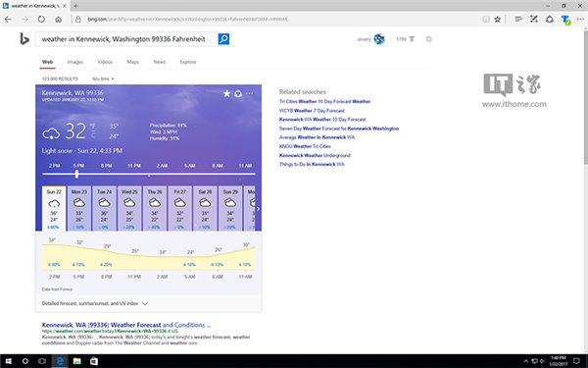Open File Explorer from taskbar

(76, 361)
